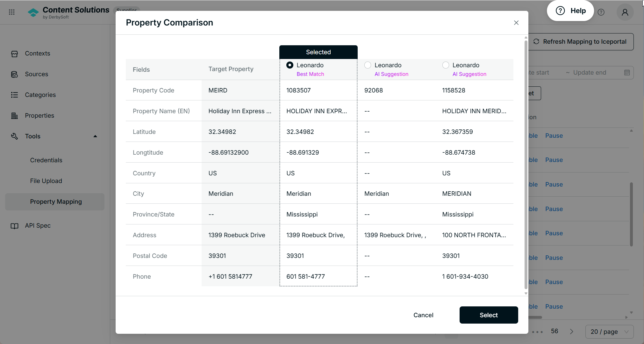The width and height of the screenshot is (644, 344).
Task: Click target property code MEIRD
Action: 218,91
